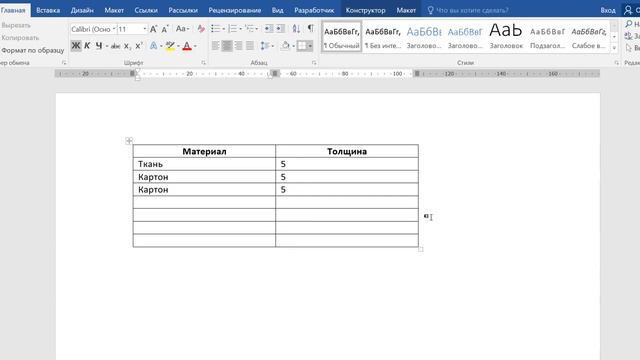Click Вырезать cut button
This screenshot has width=640, height=360.
click(16, 25)
